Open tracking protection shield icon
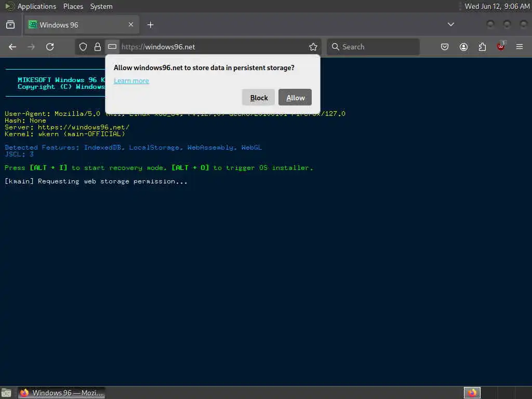Viewport: 532px width, 399px height. 83,47
